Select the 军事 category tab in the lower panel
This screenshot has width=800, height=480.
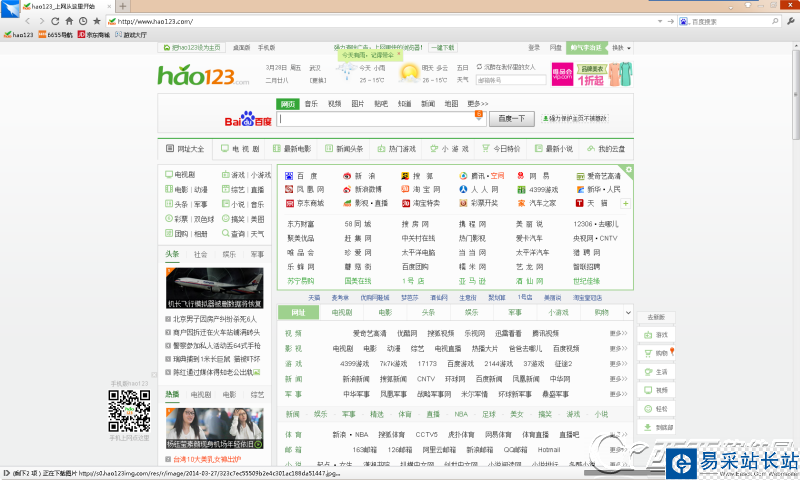pyautogui.click(x=515, y=312)
